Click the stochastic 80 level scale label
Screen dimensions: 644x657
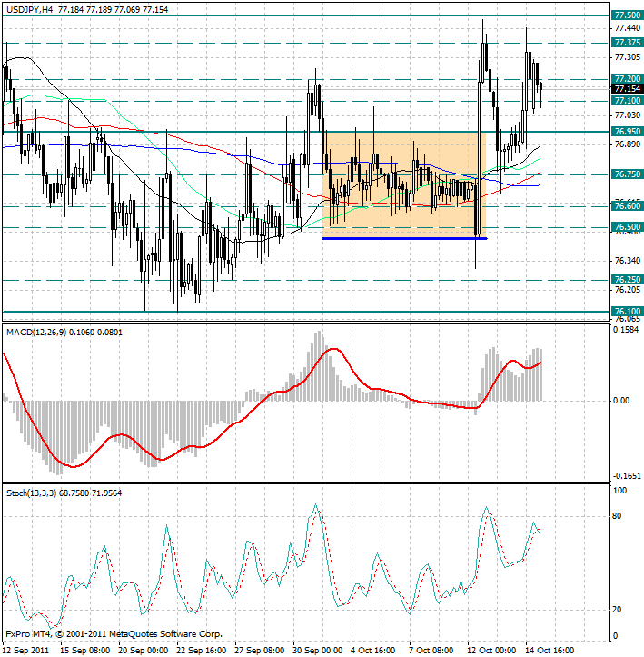[618, 516]
